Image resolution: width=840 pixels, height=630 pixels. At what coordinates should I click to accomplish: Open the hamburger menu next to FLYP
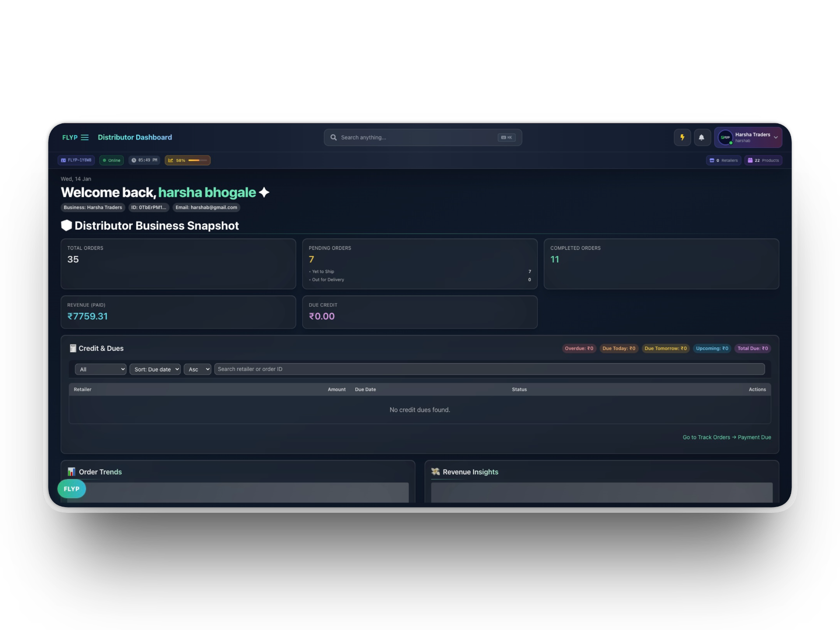click(85, 137)
